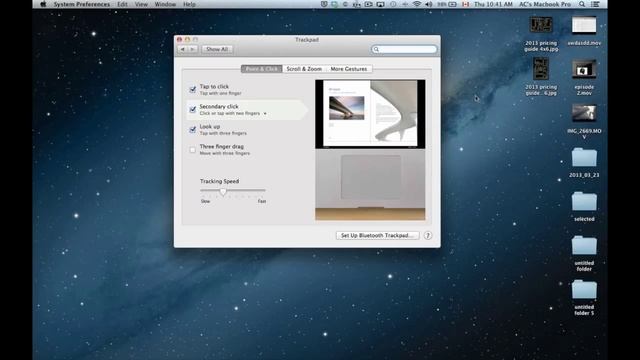The image size is (640, 360).
Task: Go forward with the right arrow button
Action: pyautogui.click(x=192, y=49)
